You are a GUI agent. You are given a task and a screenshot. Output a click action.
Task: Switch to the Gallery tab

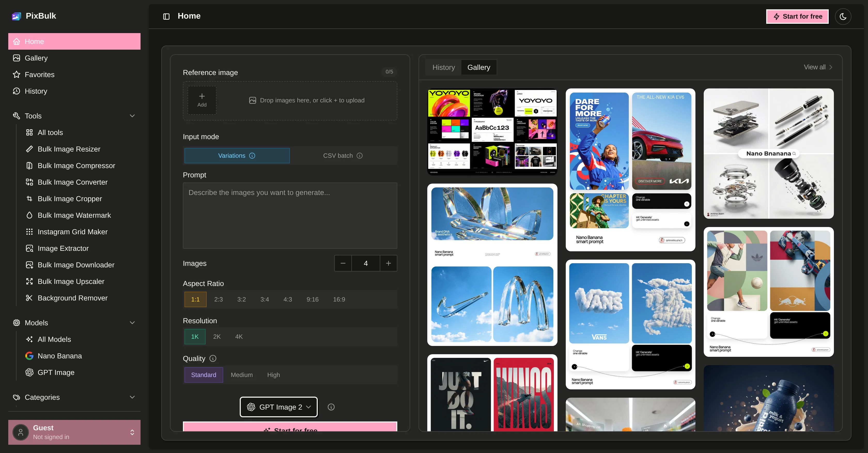coord(478,67)
